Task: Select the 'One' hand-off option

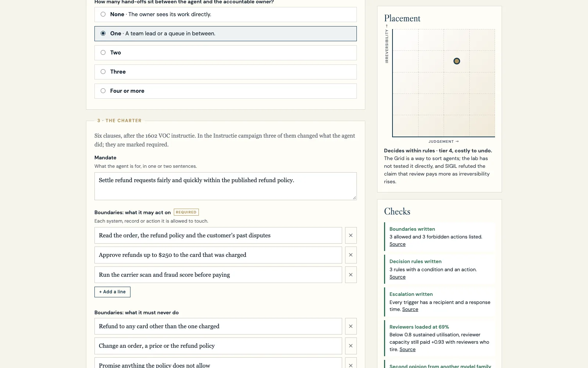Action: 226,33
